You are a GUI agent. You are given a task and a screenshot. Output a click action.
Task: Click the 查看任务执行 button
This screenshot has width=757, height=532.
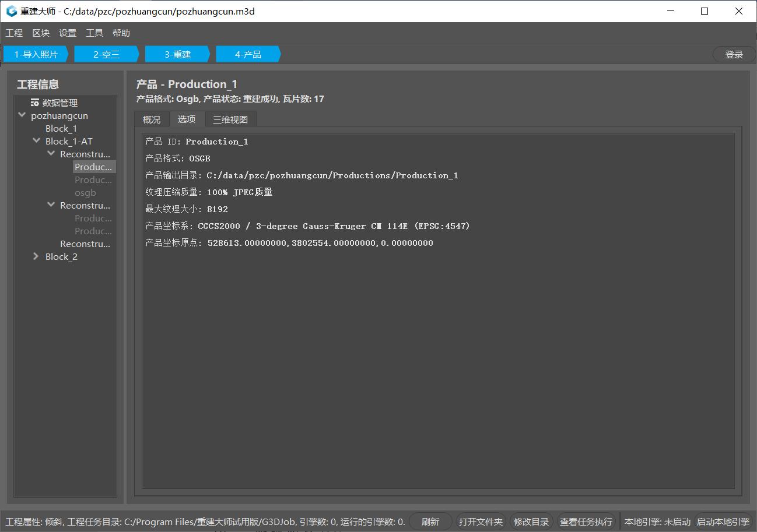click(586, 522)
